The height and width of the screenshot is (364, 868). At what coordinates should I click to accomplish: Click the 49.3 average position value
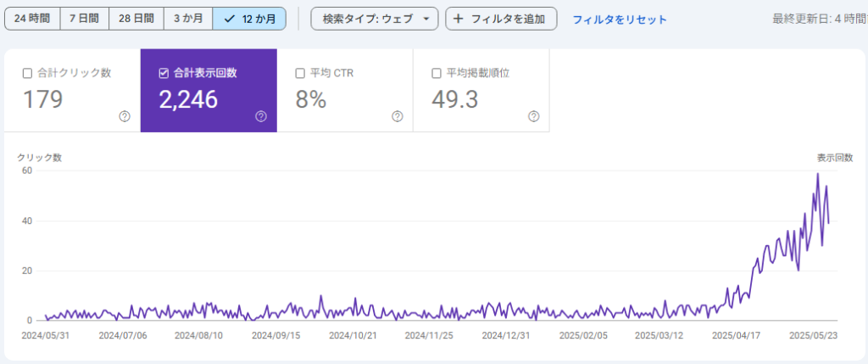(455, 100)
